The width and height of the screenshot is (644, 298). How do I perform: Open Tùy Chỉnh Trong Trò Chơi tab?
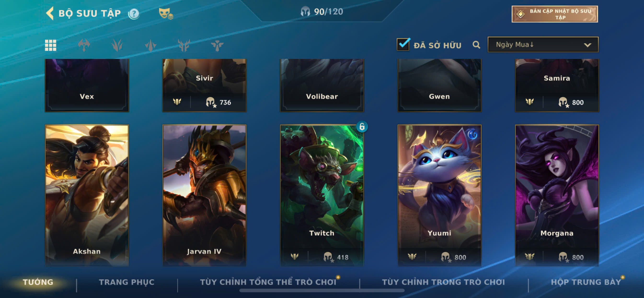pos(443,282)
